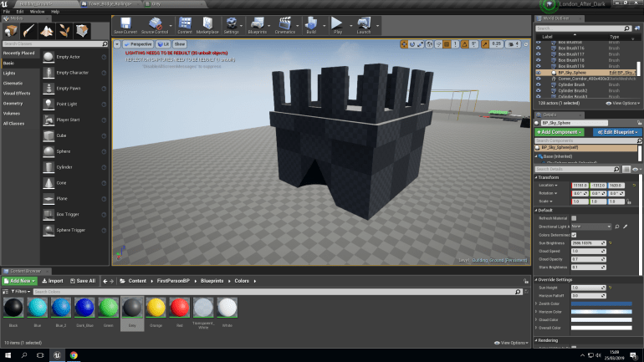Open the File menu
Screen dimensions: 644x362
(7, 12)
